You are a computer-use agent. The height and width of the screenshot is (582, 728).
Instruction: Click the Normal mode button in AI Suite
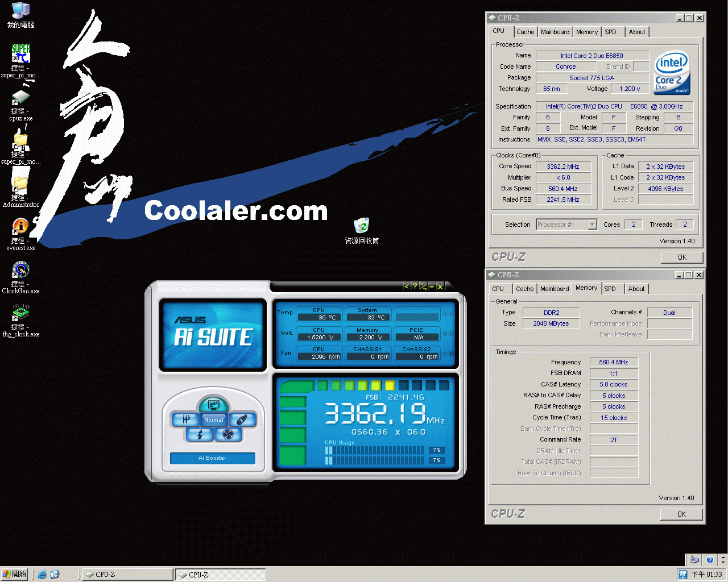(x=214, y=419)
